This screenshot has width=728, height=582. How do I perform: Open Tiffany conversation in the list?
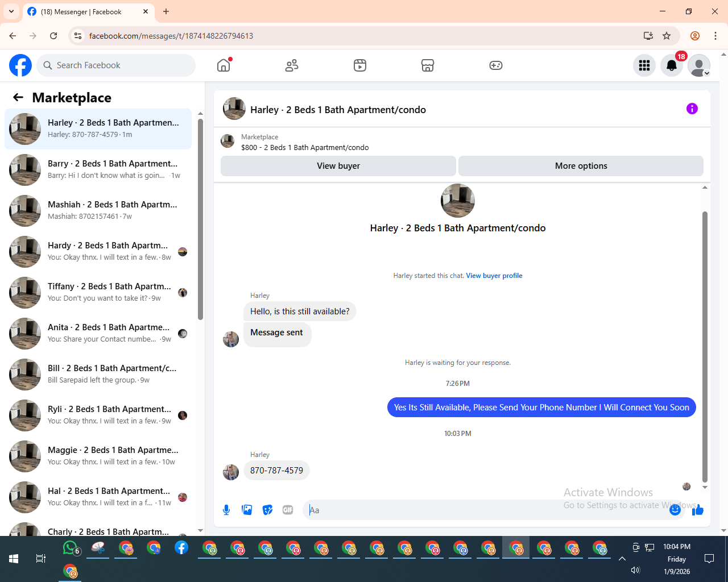98,293
